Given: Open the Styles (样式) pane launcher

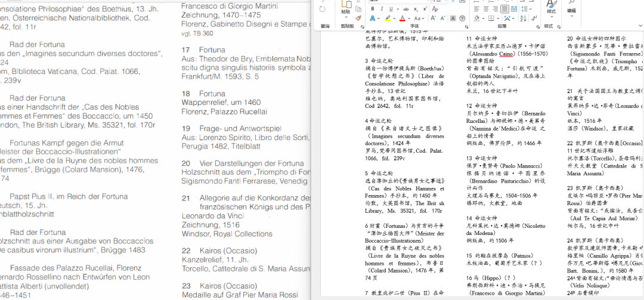Looking at the screenshot, I should pyautogui.click(x=559, y=27).
